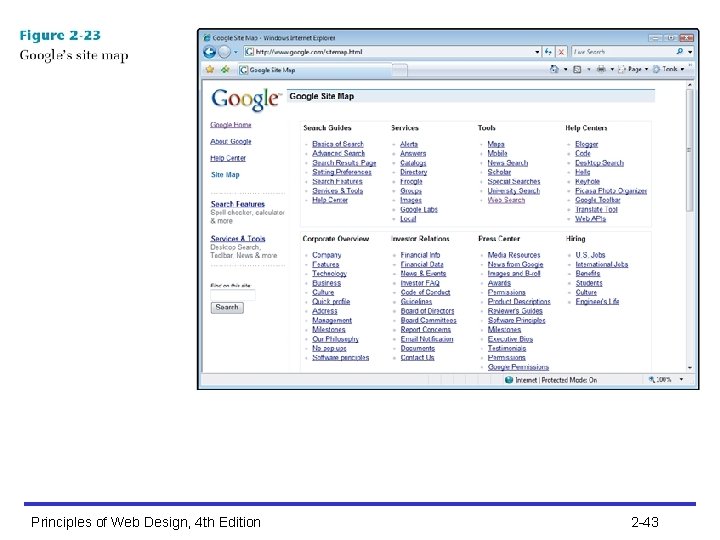Open the Financial Info link
Screen dimensions: 720x540
click(420, 255)
